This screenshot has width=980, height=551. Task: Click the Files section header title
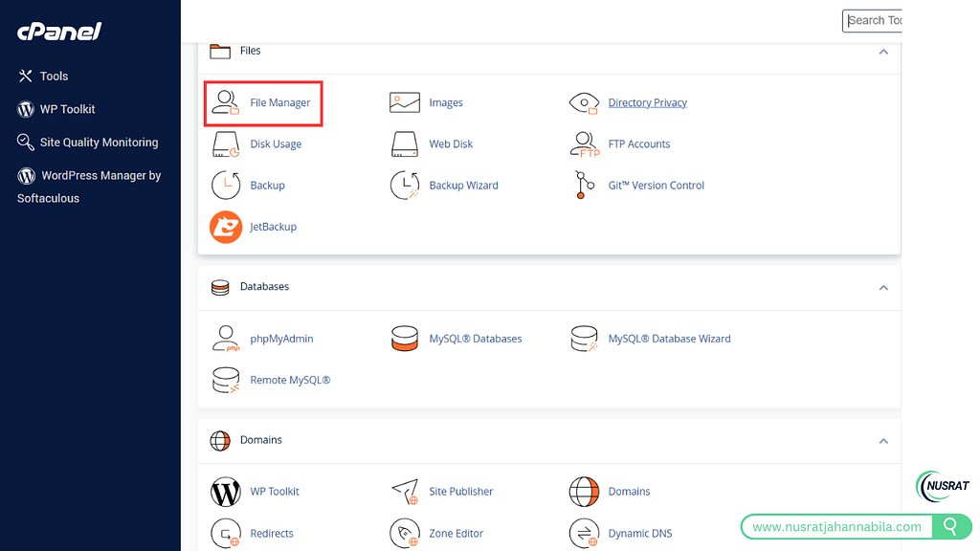coord(250,51)
